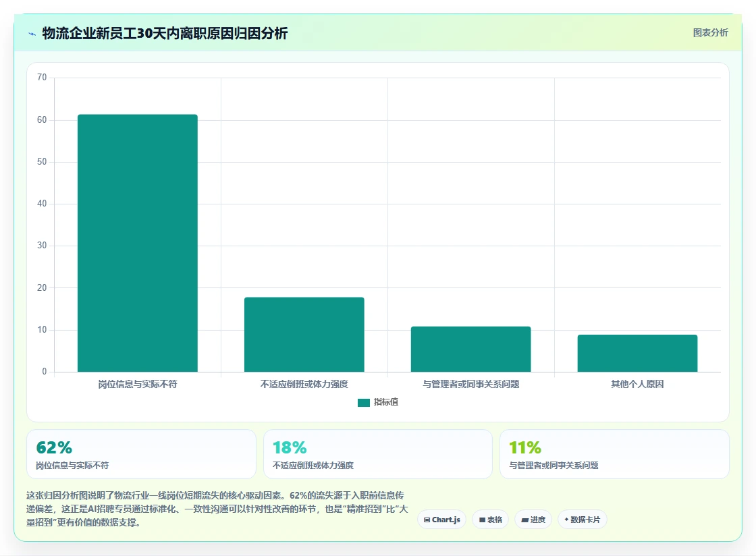Click the y-axis value 70
The width and height of the screenshot is (756, 556).
point(42,78)
